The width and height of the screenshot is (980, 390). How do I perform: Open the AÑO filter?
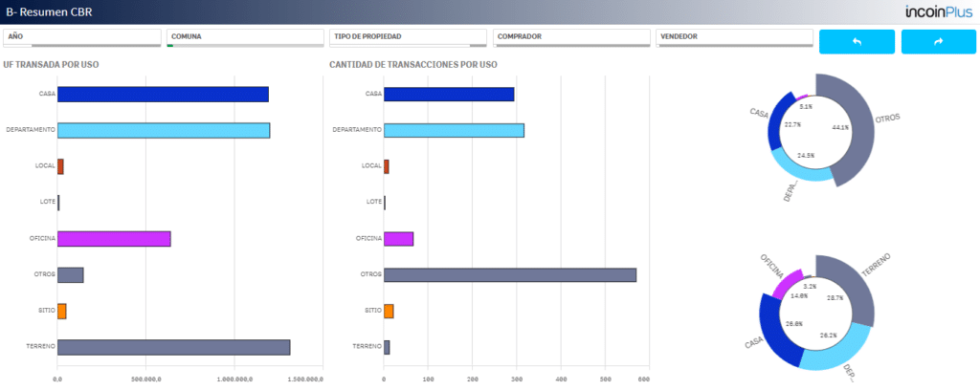[82, 37]
